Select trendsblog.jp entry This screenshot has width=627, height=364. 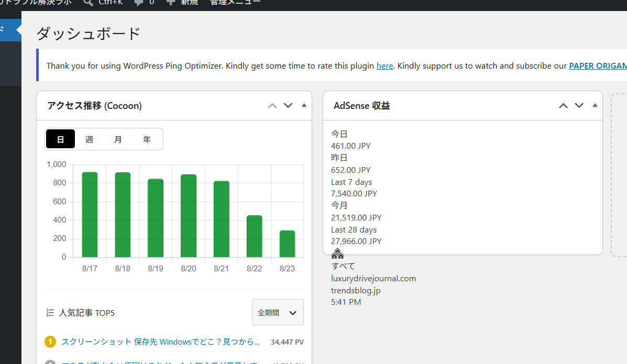pyautogui.click(x=356, y=290)
